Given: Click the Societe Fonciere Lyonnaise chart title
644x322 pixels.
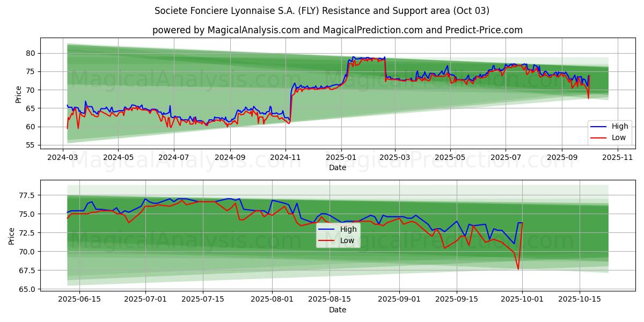Looking at the screenshot, I should tap(321, 11).
